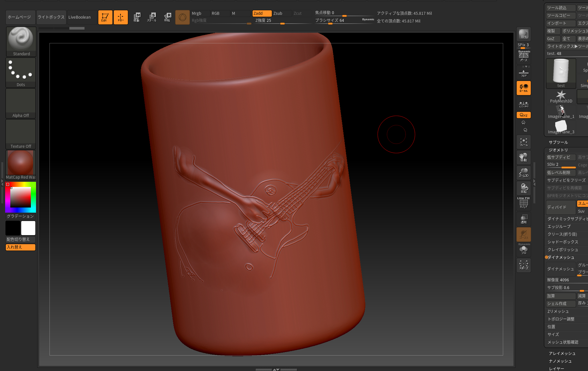The height and width of the screenshot is (371, 588).
Task: Expand トポロジー調整 section
Action: pos(561,319)
